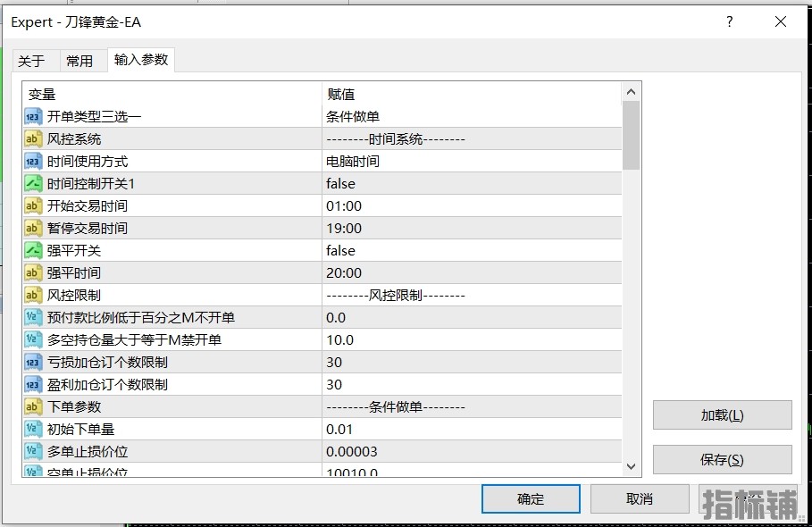Click the integer icon beside 亏损加仓订个数限制
812x527 pixels.
point(33,362)
